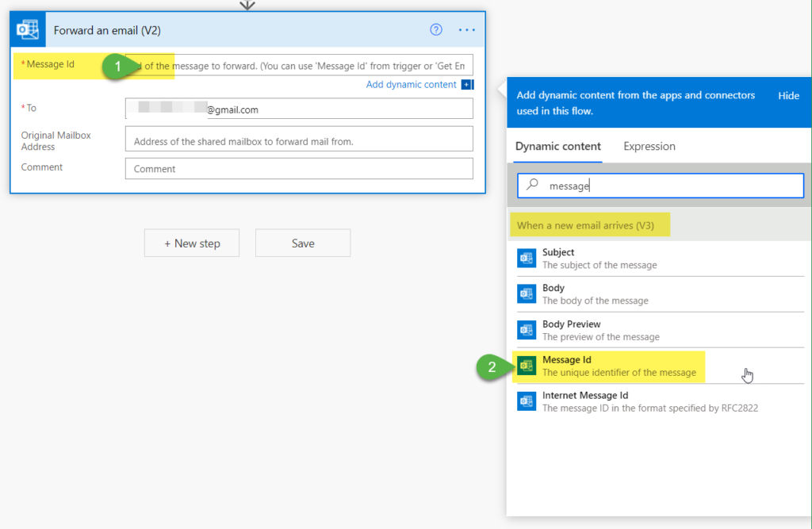Open the three-dot menu of the action card

[466, 30]
